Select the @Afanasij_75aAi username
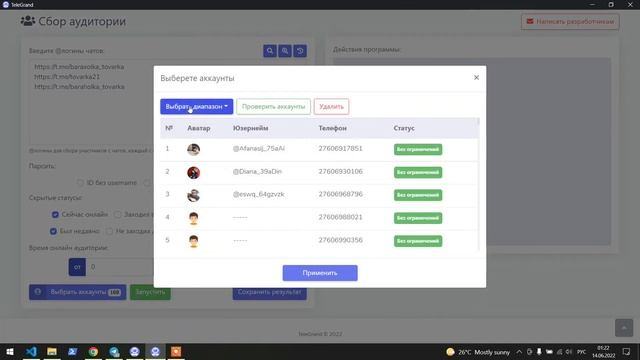640x360 pixels. click(x=258, y=149)
